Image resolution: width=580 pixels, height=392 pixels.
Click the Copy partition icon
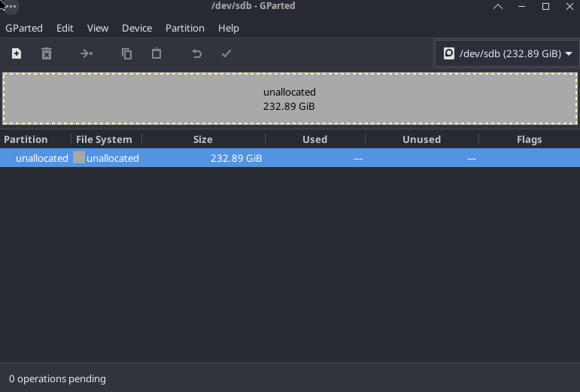click(127, 53)
